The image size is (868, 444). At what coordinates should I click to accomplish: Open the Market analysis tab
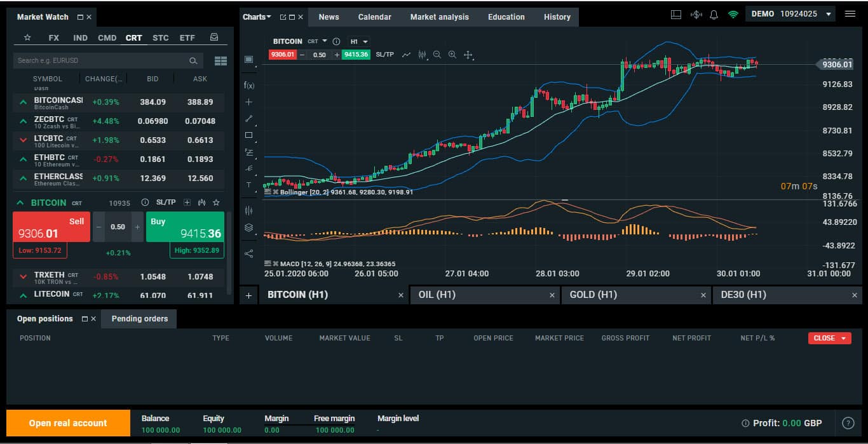coord(439,17)
